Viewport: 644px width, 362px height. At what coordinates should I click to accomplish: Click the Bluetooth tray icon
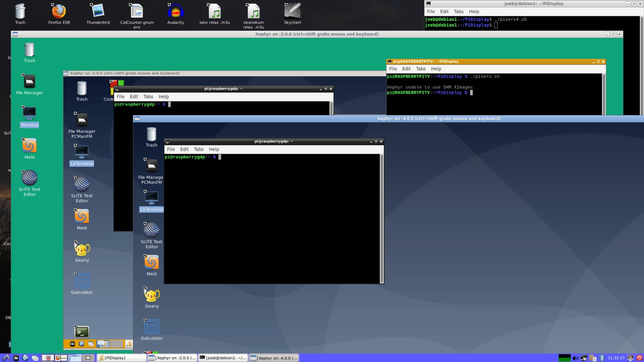coord(602,358)
